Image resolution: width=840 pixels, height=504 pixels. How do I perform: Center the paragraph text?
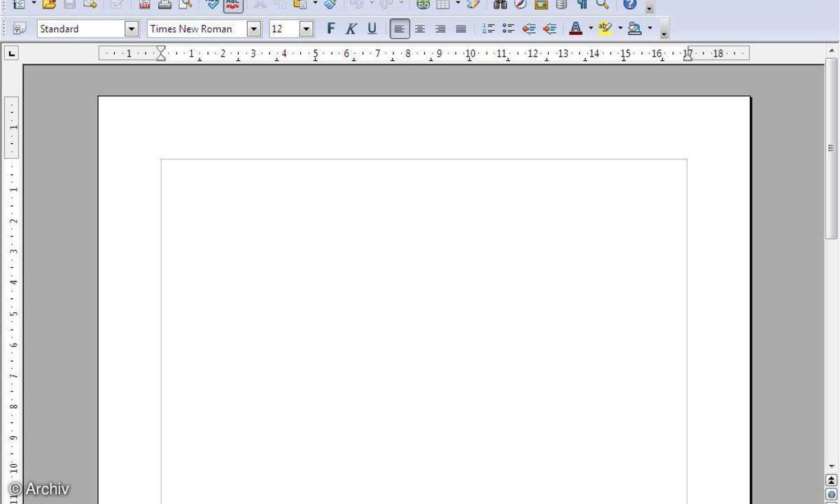420,29
